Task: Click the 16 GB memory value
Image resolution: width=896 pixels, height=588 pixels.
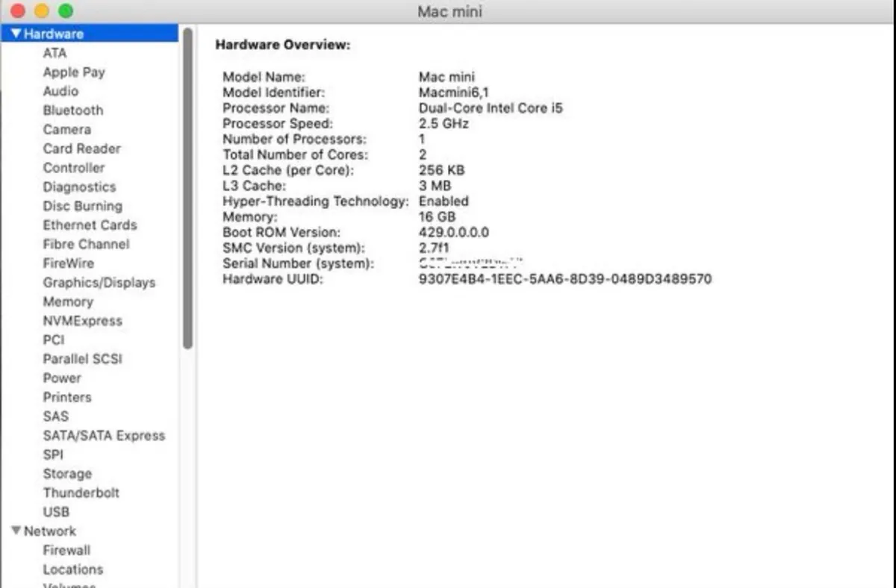Action: click(x=437, y=217)
